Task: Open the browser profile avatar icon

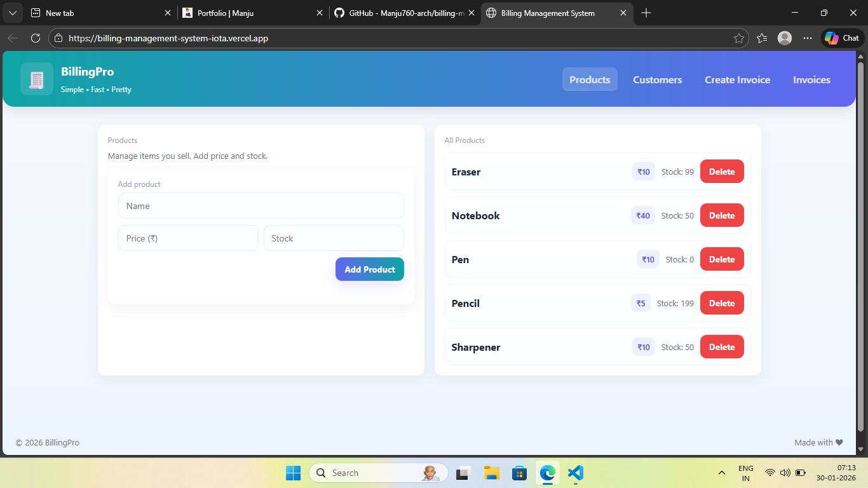Action: tap(785, 38)
